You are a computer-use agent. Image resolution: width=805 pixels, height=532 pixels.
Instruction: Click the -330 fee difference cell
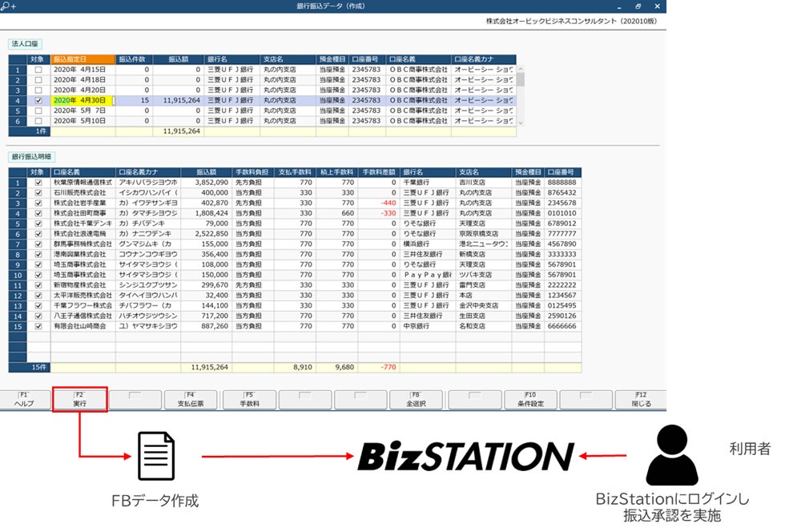point(379,213)
